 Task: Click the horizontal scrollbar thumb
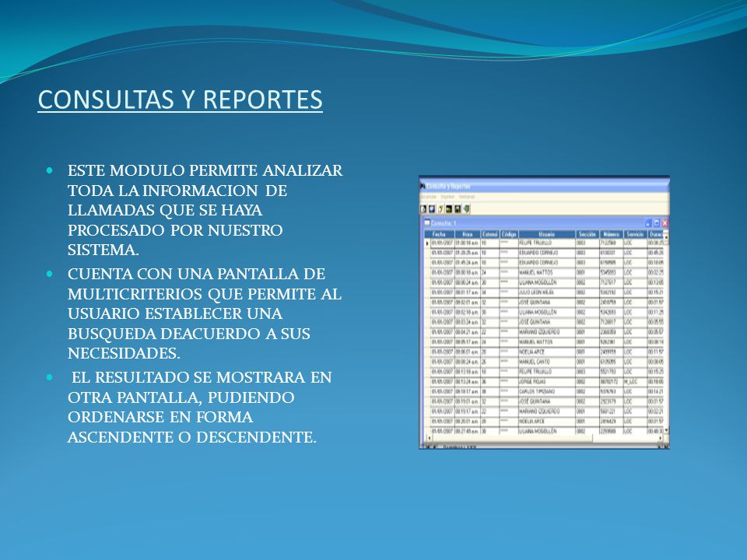(x=513, y=438)
